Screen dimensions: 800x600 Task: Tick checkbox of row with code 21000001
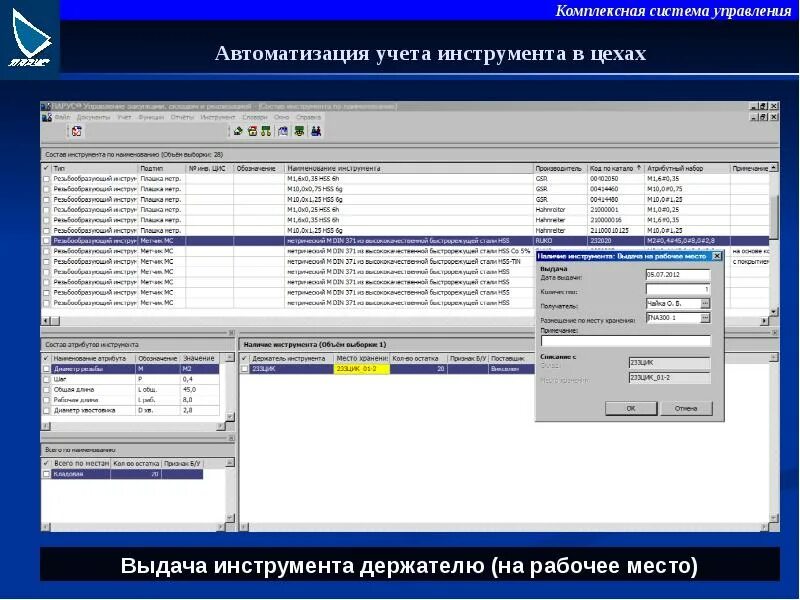click(x=47, y=210)
